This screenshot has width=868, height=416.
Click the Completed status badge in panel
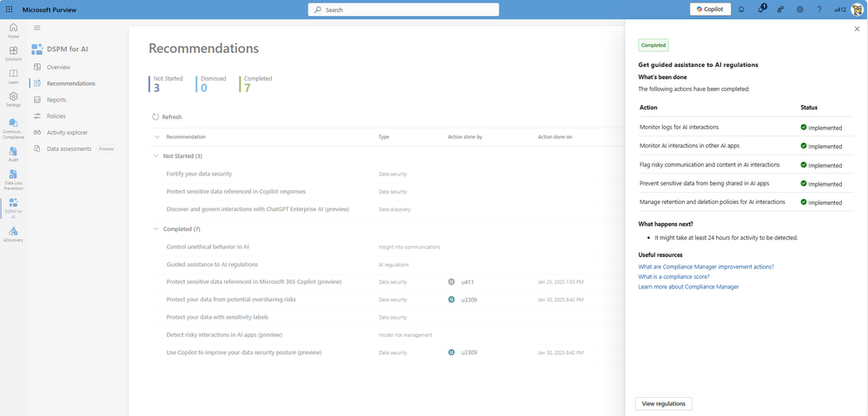[x=653, y=45]
